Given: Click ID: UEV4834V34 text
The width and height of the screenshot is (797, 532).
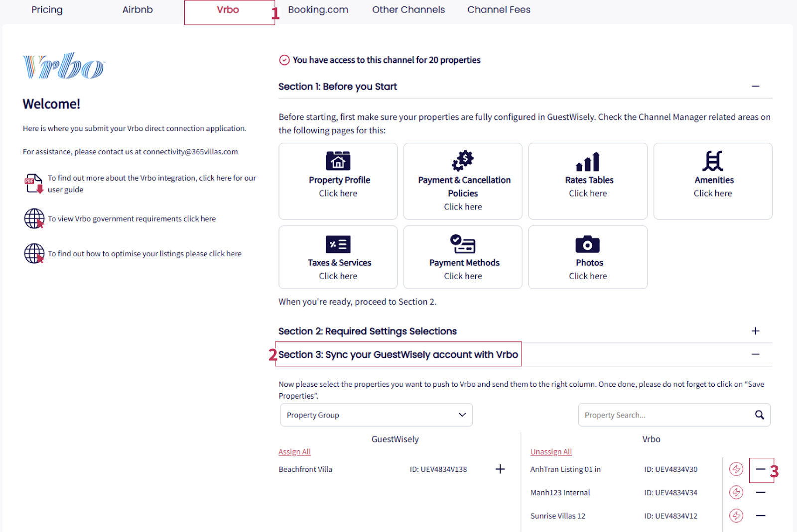Looking at the screenshot, I should click(x=671, y=493).
